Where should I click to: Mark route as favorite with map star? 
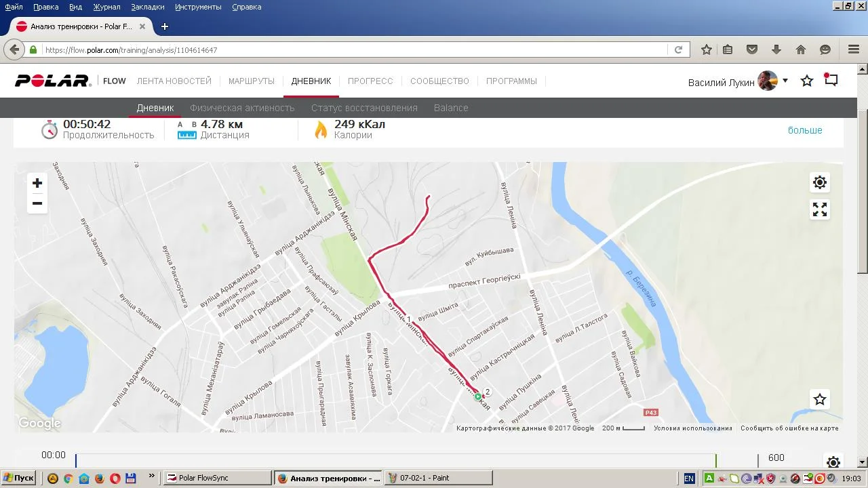(x=820, y=399)
